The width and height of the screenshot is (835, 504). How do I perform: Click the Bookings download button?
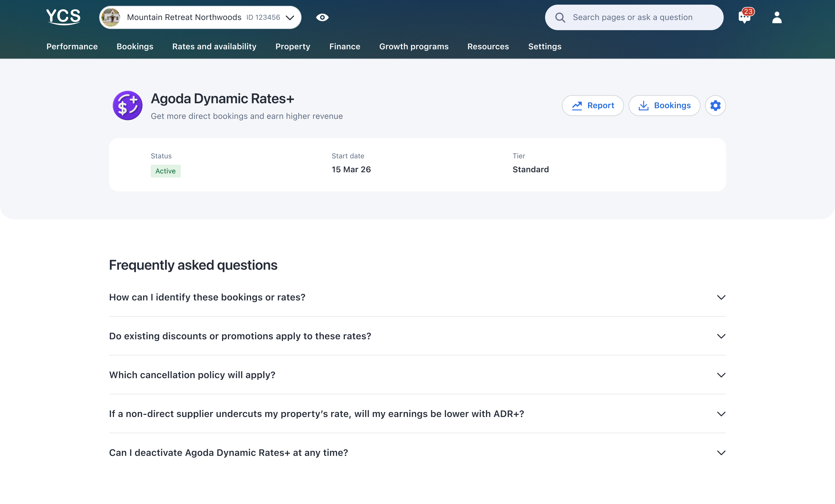664,106
